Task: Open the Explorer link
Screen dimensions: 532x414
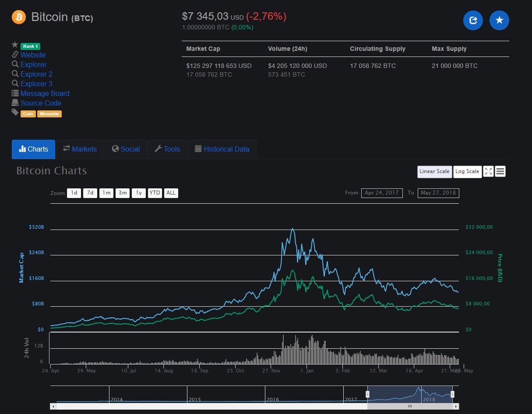Action: click(33, 64)
